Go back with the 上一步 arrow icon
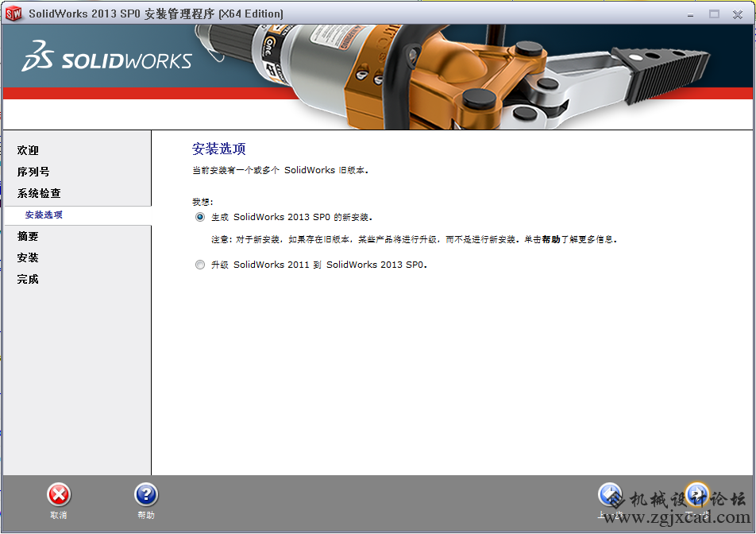This screenshot has width=756, height=534. coord(611,494)
